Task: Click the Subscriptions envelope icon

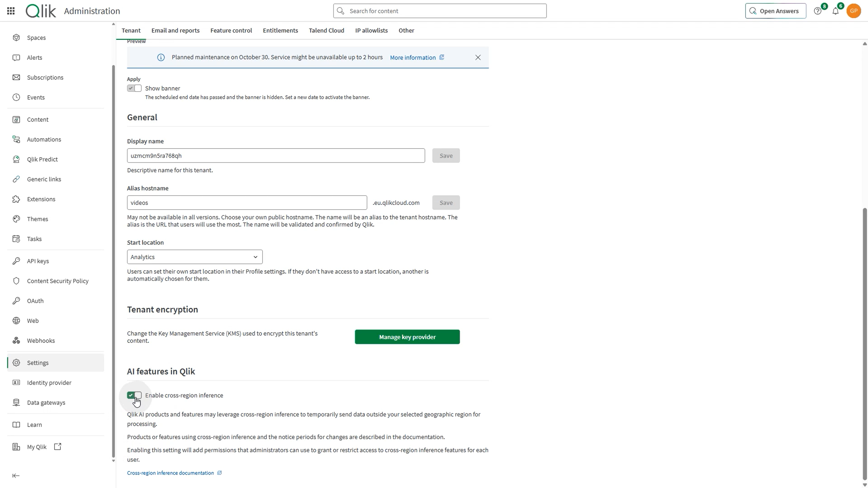Action: (16, 77)
